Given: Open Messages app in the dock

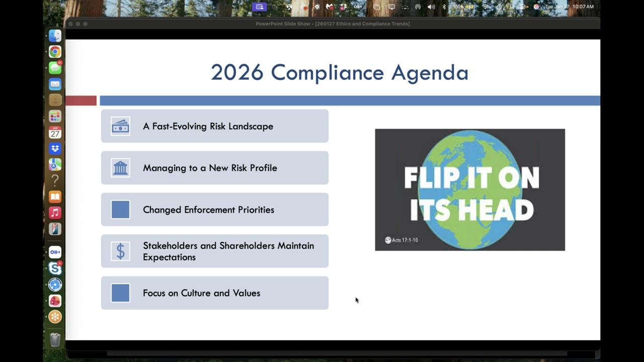Looking at the screenshot, I should [x=55, y=68].
